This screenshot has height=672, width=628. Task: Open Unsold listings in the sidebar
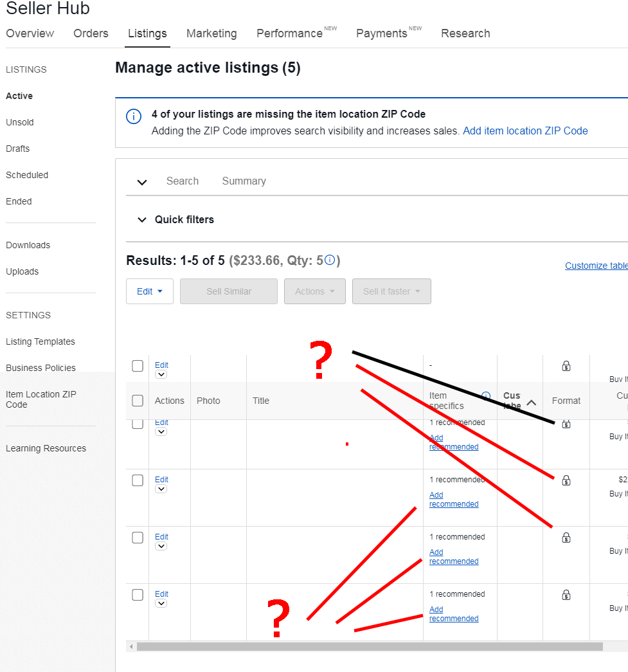coord(20,122)
